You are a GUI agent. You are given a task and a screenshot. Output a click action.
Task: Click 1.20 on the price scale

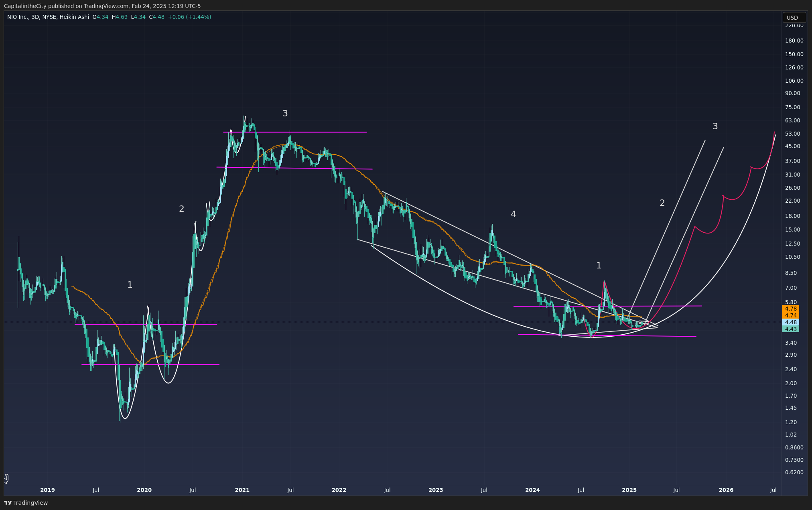tap(791, 422)
